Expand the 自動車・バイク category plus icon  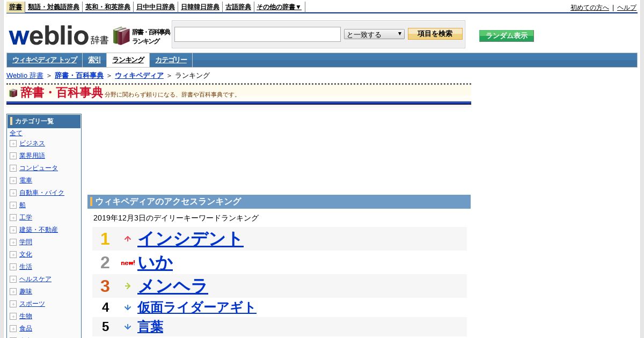tap(13, 193)
